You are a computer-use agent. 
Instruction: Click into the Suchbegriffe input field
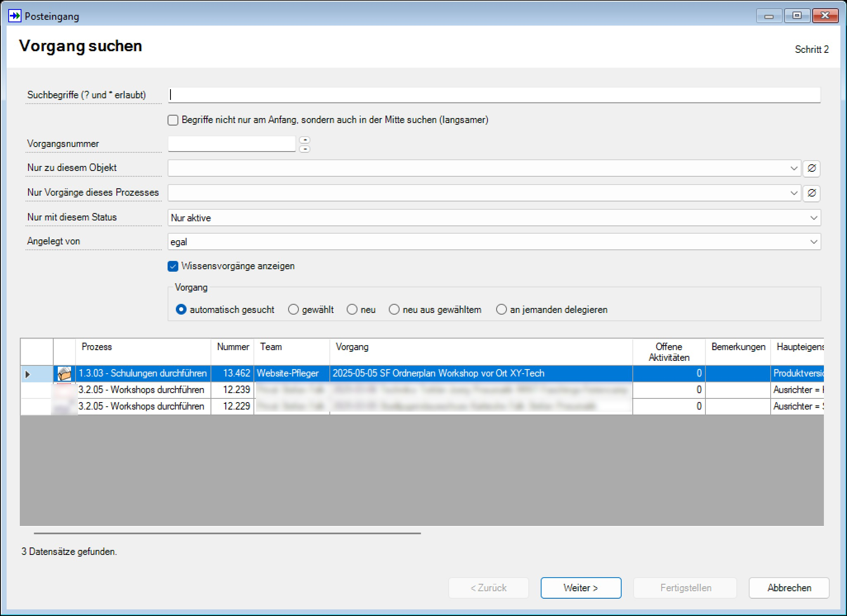494,95
